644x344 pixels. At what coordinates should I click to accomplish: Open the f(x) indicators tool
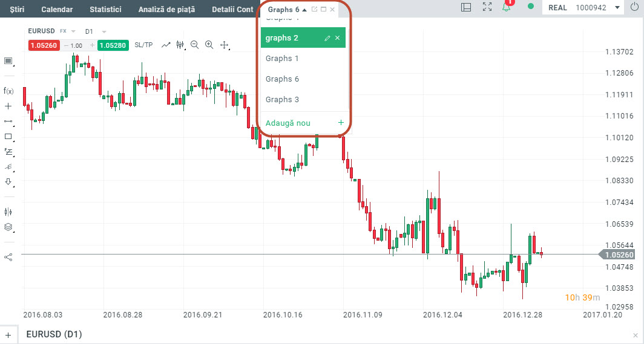tap(8, 91)
